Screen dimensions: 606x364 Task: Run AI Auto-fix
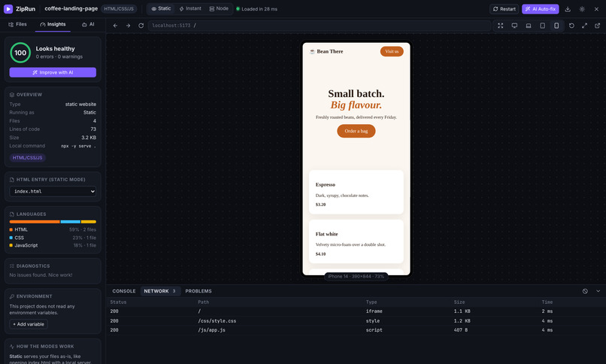540,9
